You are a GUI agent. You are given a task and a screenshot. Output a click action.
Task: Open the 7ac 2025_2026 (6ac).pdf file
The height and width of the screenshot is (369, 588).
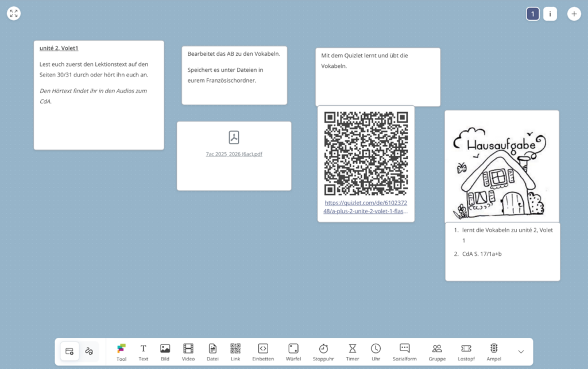click(x=234, y=154)
